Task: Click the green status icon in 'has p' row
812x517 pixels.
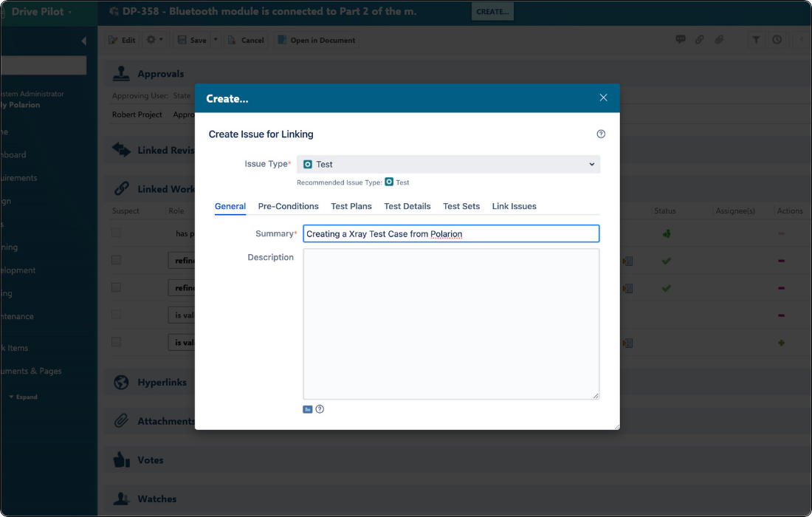Action: (667, 233)
